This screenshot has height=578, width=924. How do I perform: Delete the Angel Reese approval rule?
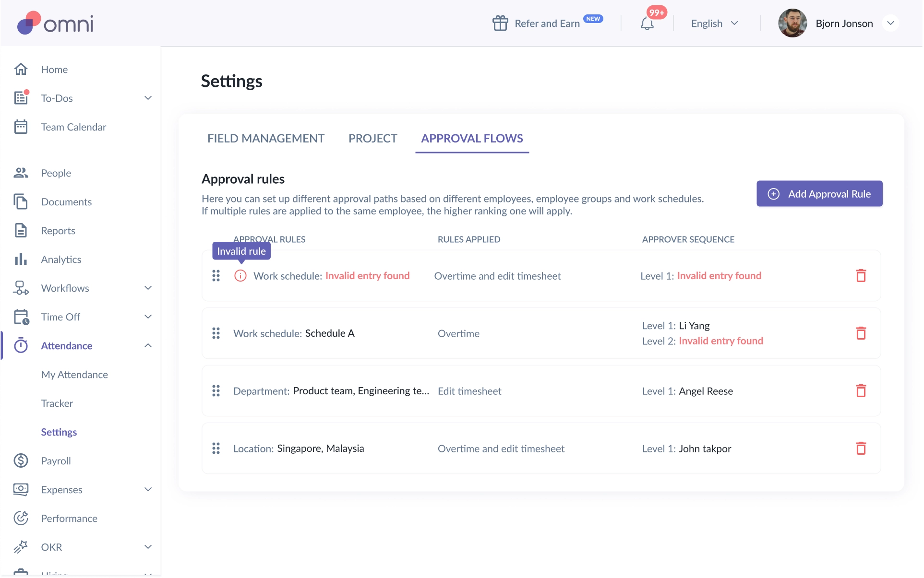861,390
